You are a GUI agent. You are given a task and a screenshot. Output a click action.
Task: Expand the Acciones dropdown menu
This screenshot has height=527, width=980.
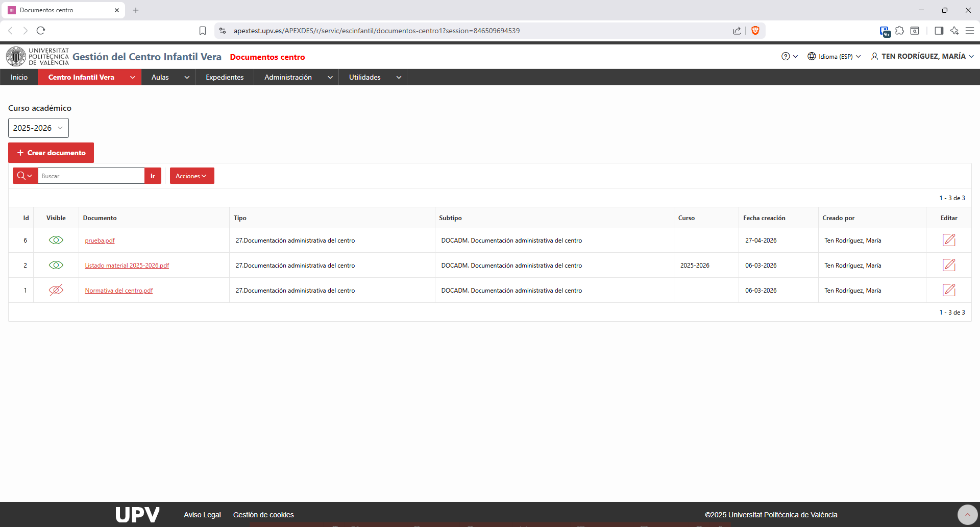[x=192, y=176]
